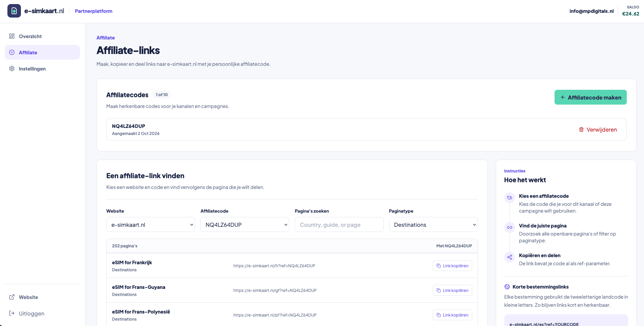Click the tag icon beside Kies een affiliatecode

[510, 198]
